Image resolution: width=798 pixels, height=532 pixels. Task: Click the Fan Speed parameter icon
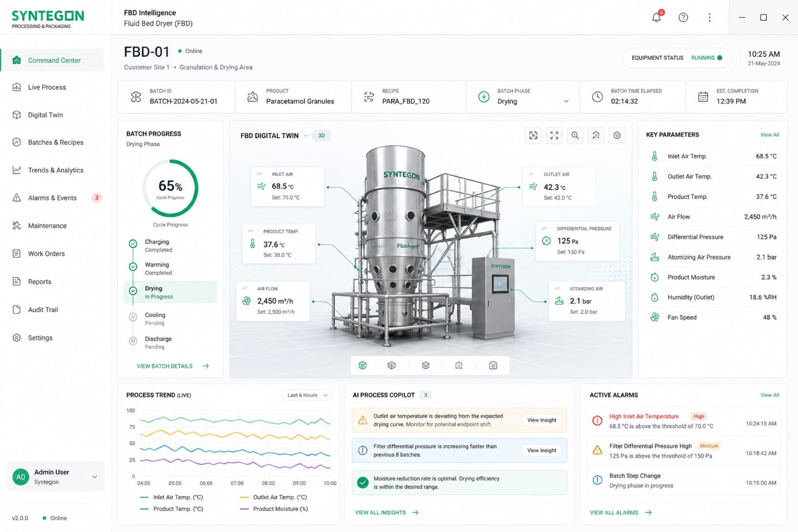[x=654, y=317]
